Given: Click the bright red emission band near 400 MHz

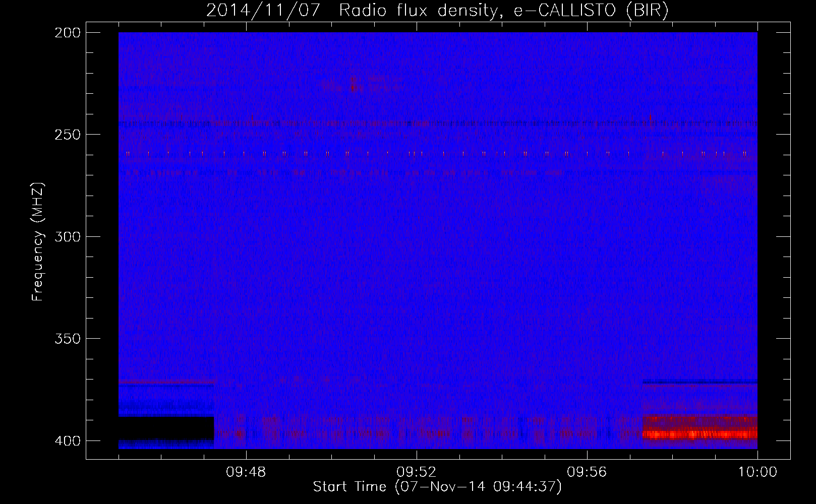Looking at the screenshot, I should pyautogui.click(x=700, y=433).
